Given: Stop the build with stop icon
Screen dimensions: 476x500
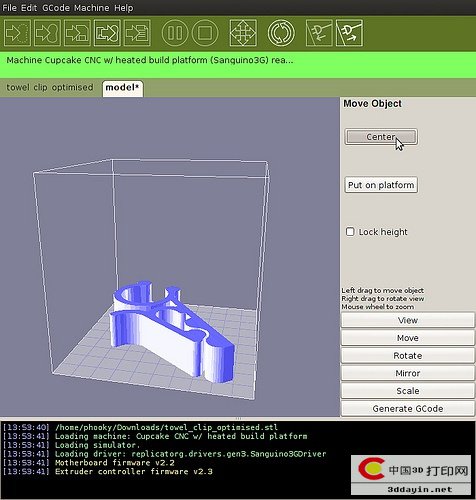Looking at the screenshot, I should [x=205, y=33].
